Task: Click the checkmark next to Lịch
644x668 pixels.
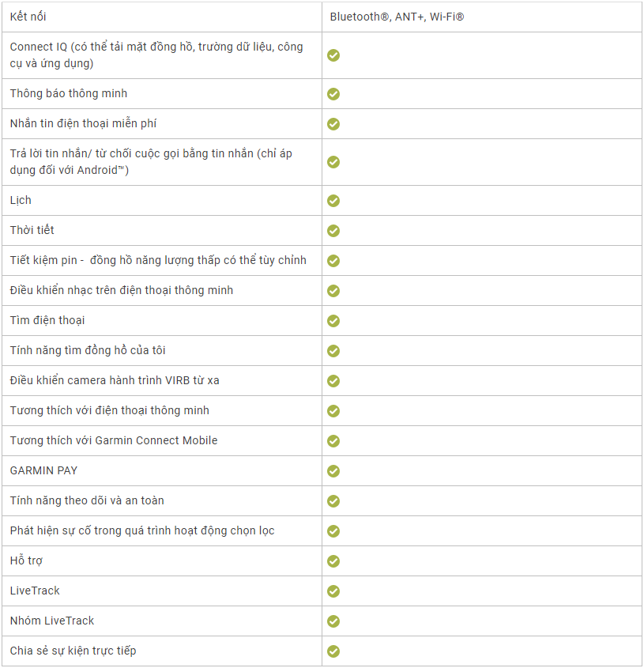Action: [x=333, y=201]
